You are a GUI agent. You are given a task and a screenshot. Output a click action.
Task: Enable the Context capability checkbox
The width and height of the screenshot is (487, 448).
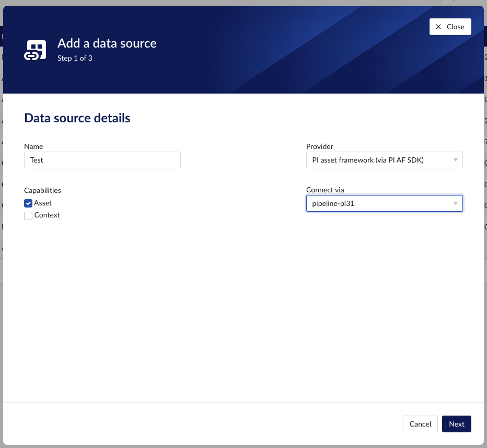tap(28, 215)
